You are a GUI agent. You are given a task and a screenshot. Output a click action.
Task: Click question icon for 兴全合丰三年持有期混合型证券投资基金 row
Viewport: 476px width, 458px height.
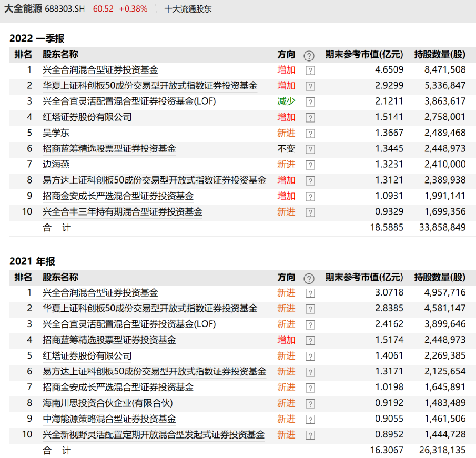(x=310, y=212)
